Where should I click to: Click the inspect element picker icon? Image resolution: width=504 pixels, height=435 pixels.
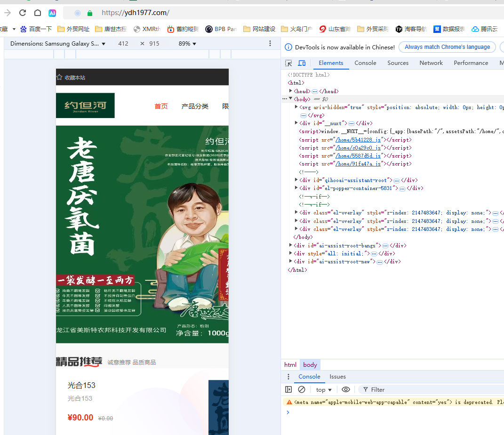click(288, 63)
